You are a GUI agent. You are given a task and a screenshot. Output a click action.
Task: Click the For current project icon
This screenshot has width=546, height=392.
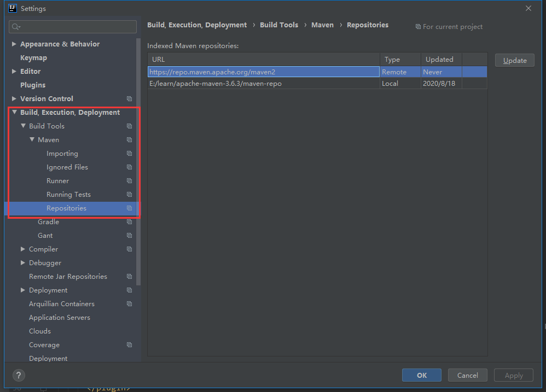coord(418,27)
